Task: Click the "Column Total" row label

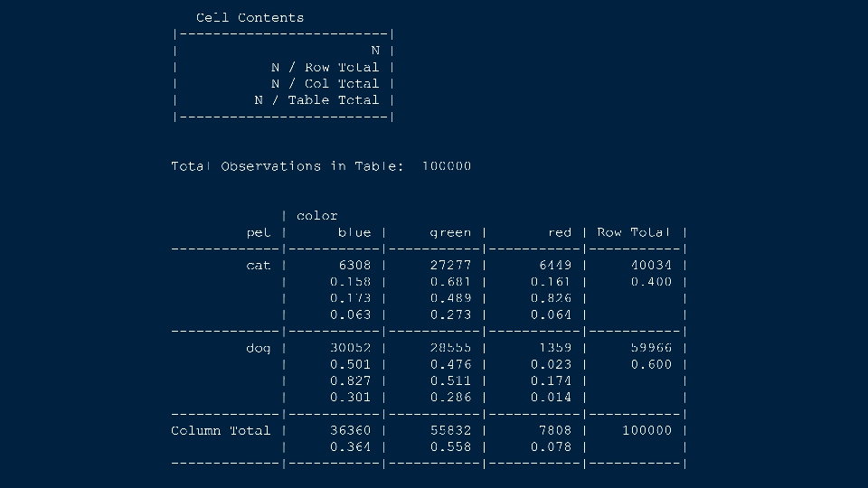Action: click(221, 430)
